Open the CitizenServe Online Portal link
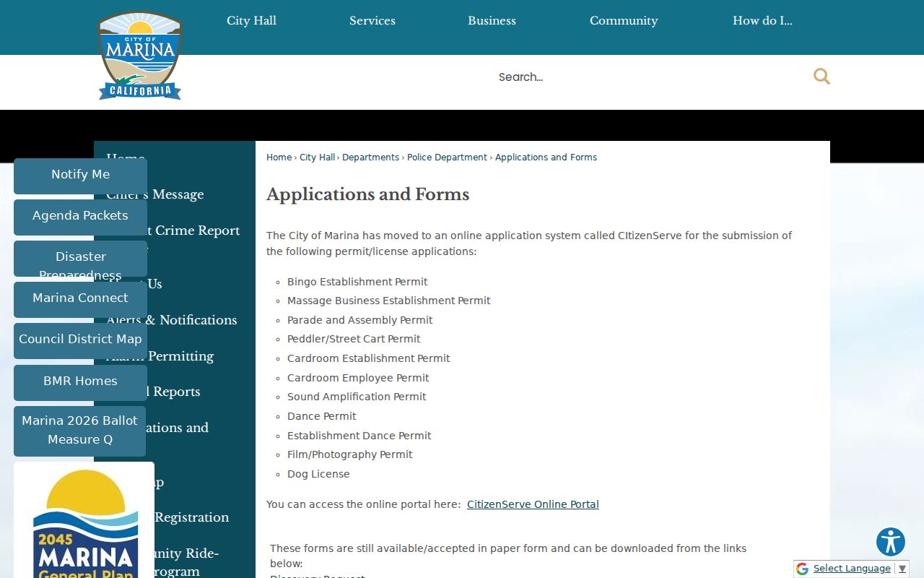Viewport: 924px width, 578px height. pyautogui.click(x=533, y=504)
